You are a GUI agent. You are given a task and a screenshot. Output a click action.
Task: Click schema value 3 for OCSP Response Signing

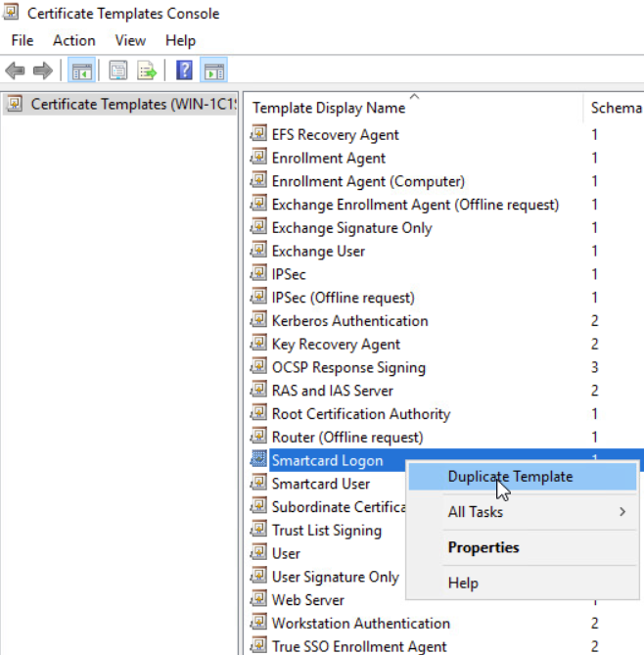pyautogui.click(x=595, y=367)
